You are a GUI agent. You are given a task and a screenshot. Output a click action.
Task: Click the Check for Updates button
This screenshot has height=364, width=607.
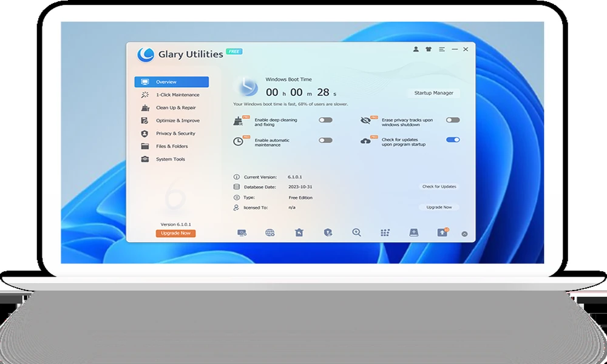point(439,186)
